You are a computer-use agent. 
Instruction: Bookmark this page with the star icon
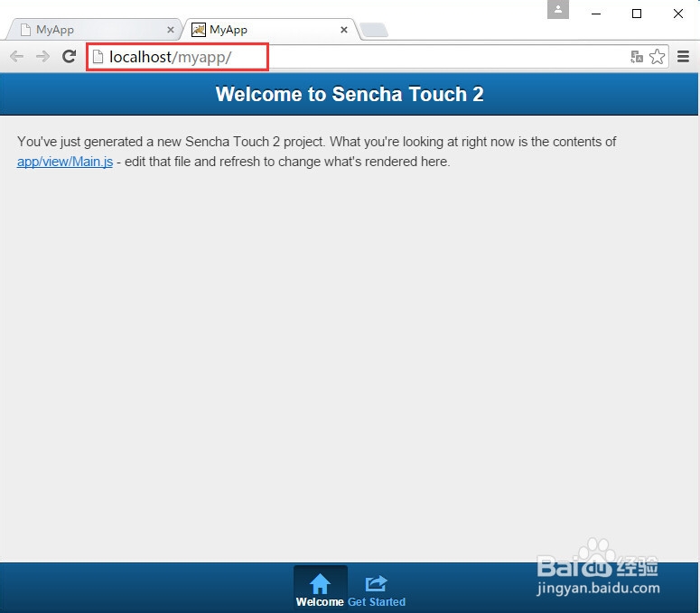click(x=657, y=57)
